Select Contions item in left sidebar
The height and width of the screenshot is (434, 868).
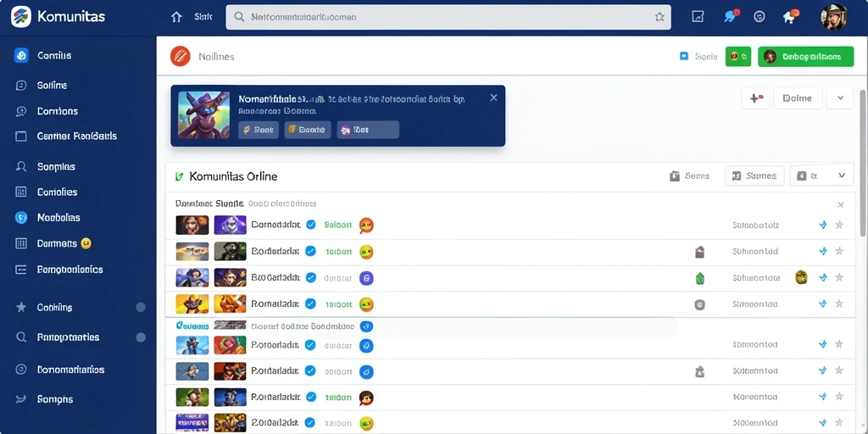point(58,111)
